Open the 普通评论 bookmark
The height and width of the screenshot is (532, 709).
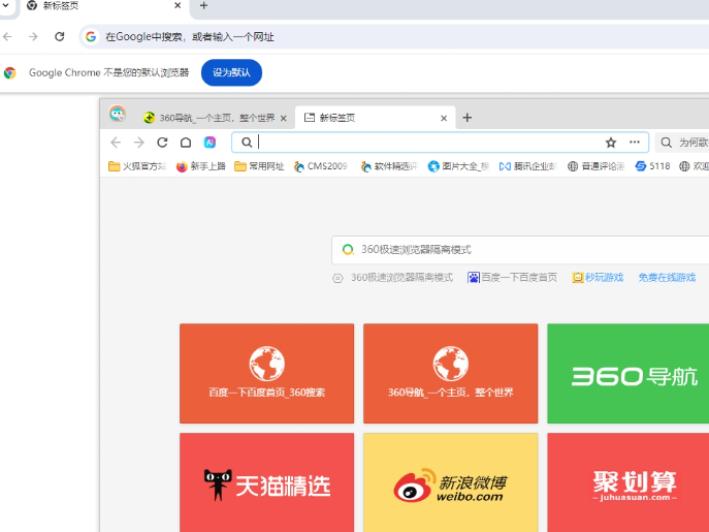point(596,166)
